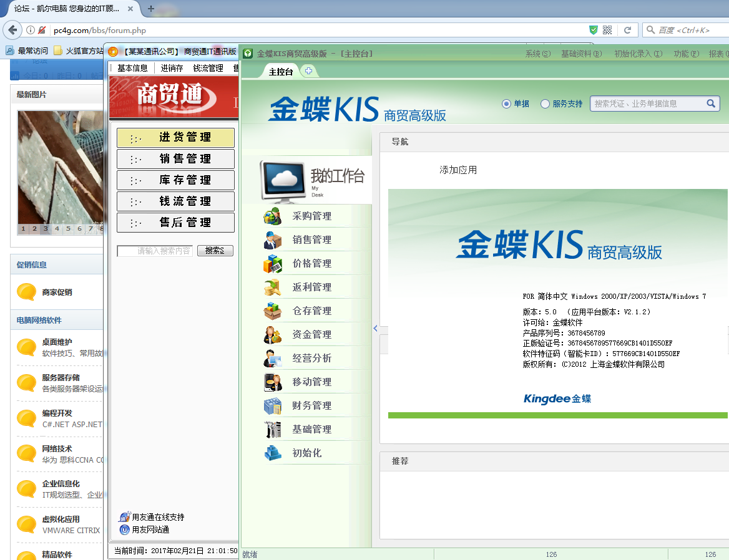Viewport: 729px width, 560px height.
Task: Click the browser URL address field
Action: [316, 30]
